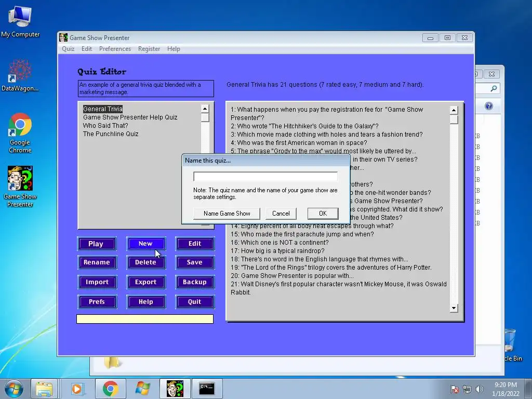Viewport: 532px width, 399px height.
Task: Select question 2 about Hitchhiker's Guide
Action: (x=304, y=126)
